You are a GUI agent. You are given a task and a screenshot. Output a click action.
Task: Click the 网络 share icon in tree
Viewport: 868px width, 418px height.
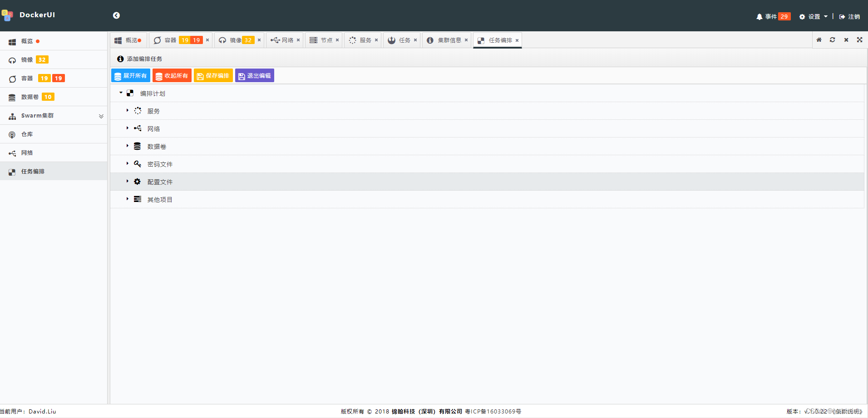click(x=138, y=128)
